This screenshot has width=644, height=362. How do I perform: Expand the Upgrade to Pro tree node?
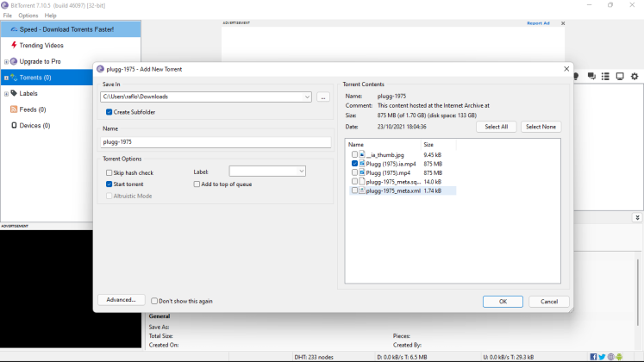(x=6, y=61)
